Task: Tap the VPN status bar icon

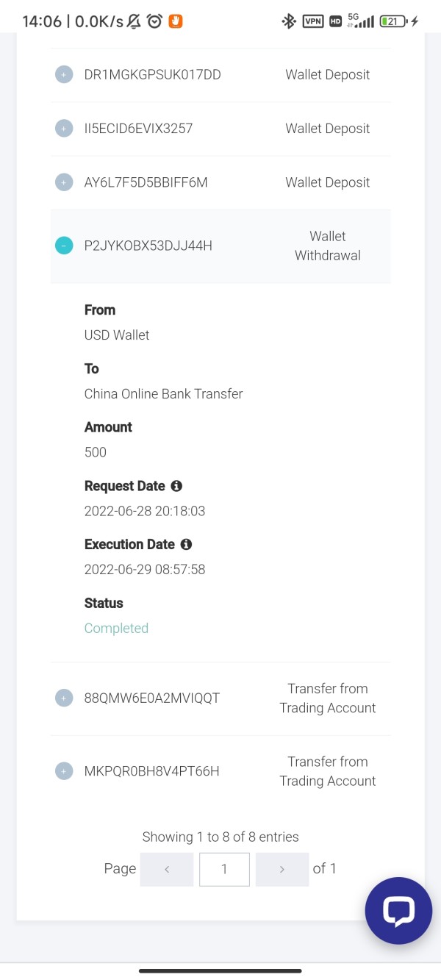Action: click(x=313, y=21)
